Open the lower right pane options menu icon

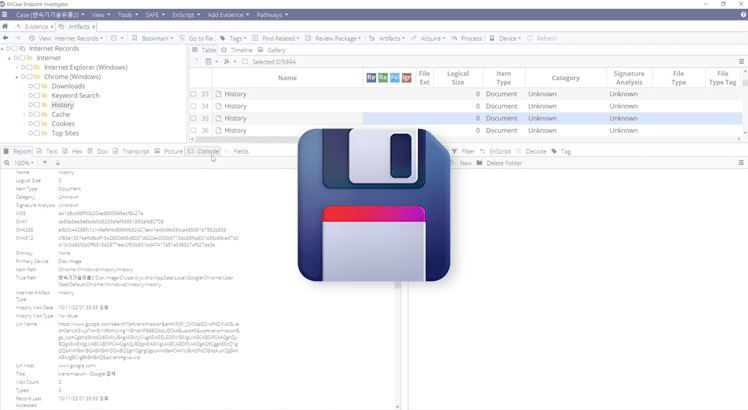point(741,163)
